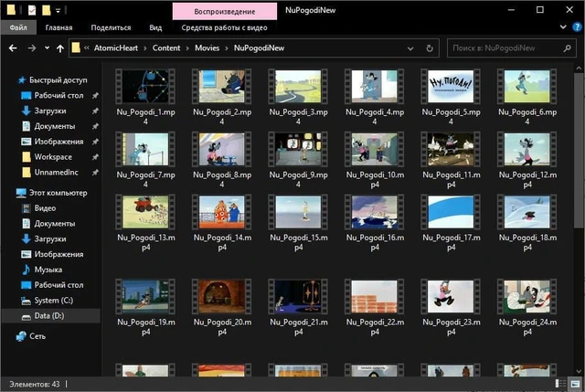
Task: Click the Back navigation arrow
Action: coord(12,48)
